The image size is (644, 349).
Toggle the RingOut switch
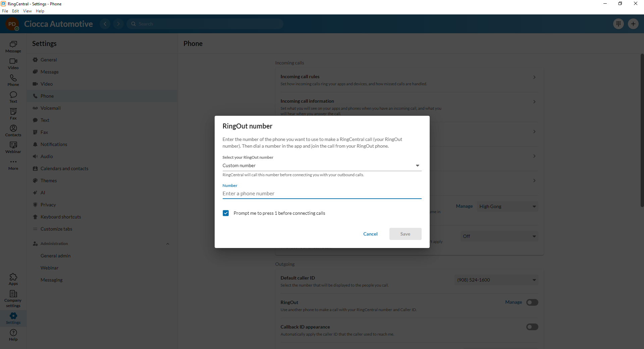point(532,302)
